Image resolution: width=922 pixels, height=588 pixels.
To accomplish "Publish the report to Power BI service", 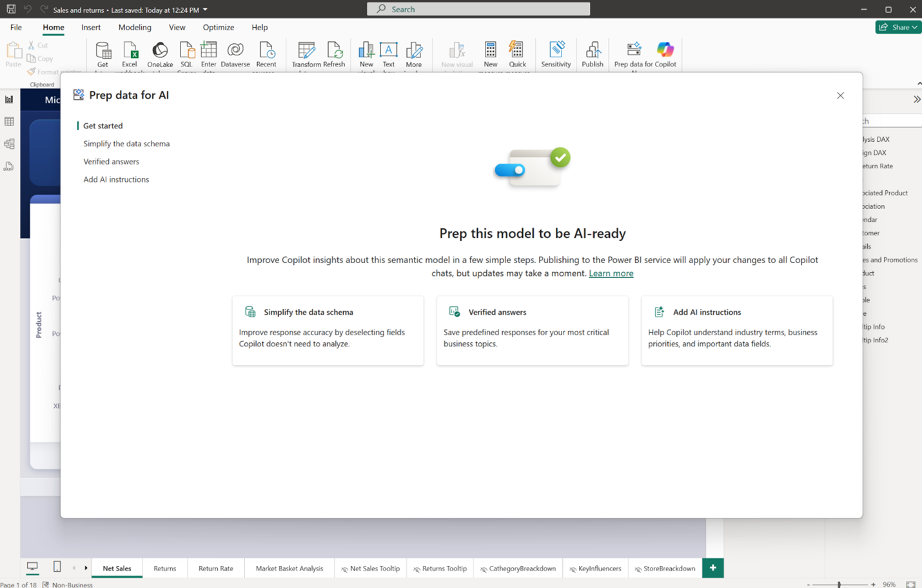I will tap(592, 54).
